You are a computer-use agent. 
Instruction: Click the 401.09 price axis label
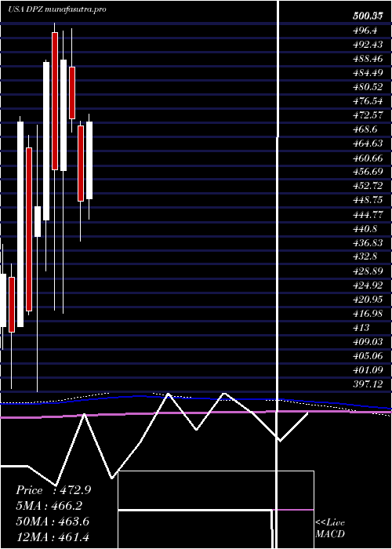(x=368, y=370)
